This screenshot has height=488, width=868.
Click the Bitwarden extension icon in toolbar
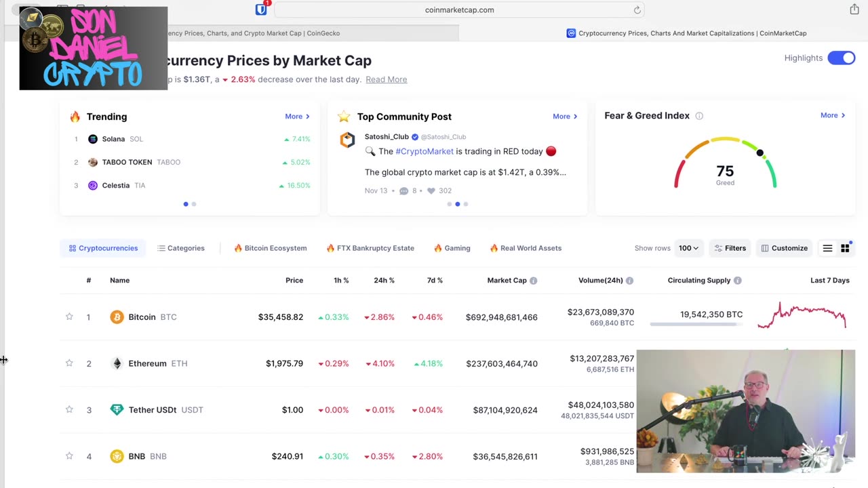coord(261,9)
